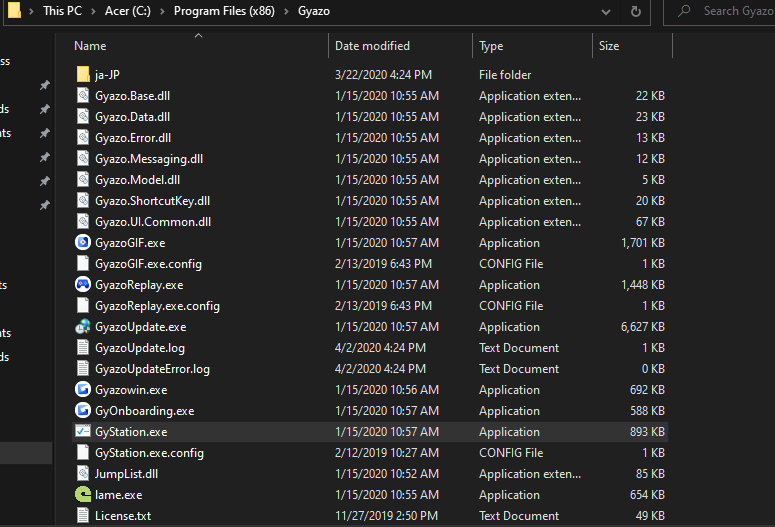Click the GyazoUpdate.exe installer icon
Screen dimensions: 775x527
pyautogui.click(x=83, y=326)
